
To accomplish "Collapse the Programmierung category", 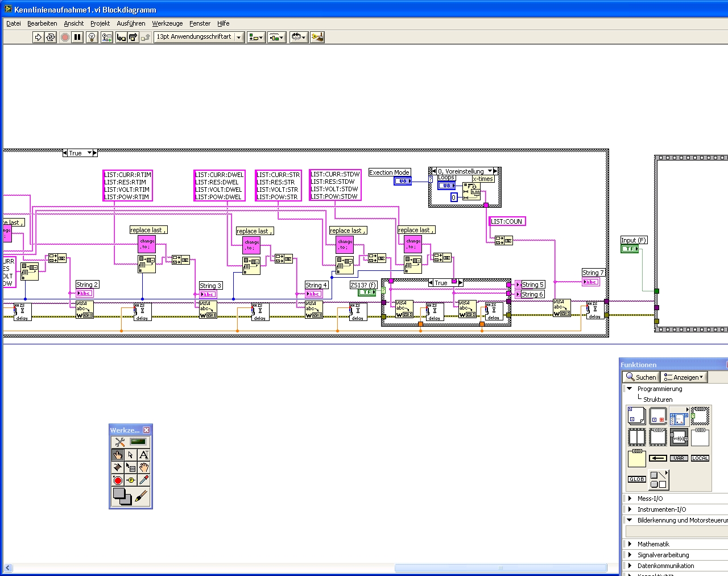I will pyautogui.click(x=629, y=389).
